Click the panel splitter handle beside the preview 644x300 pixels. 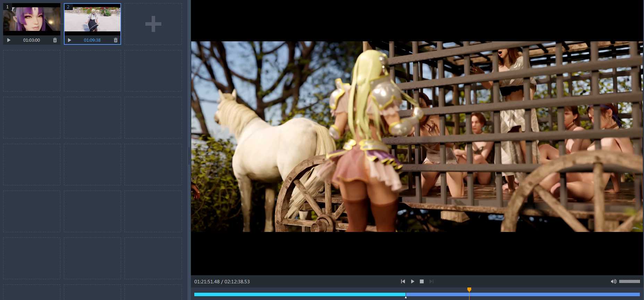tap(189, 156)
